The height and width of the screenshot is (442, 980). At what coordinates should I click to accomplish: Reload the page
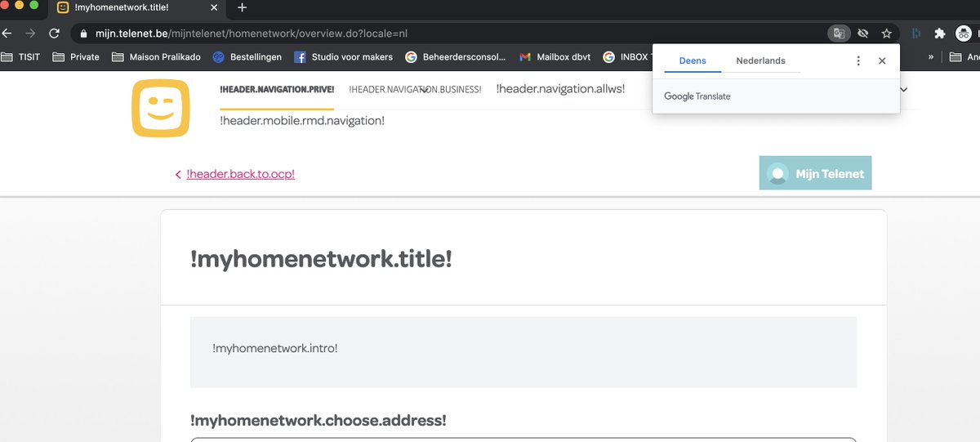[x=54, y=33]
